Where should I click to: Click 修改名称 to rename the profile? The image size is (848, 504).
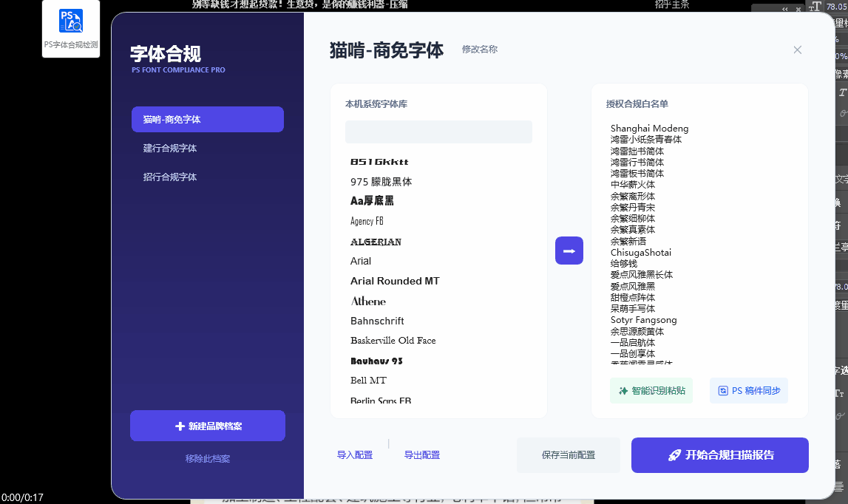(x=480, y=50)
